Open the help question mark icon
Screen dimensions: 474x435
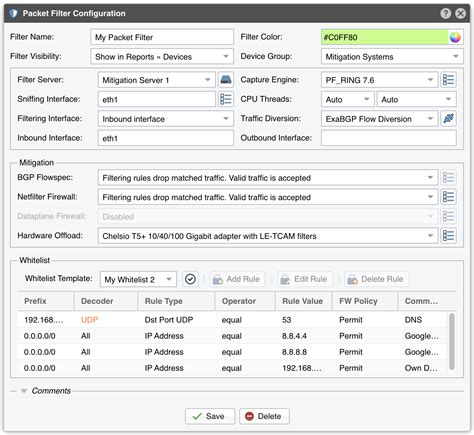[x=445, y=13]
